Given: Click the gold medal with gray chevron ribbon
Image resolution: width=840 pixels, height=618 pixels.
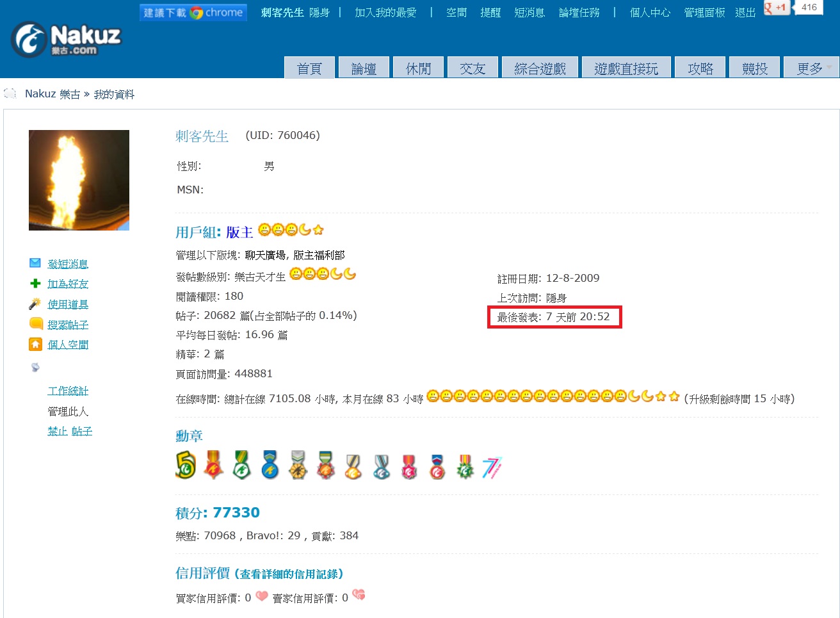Looking at the screenshot, I should (x=298, y=466).
